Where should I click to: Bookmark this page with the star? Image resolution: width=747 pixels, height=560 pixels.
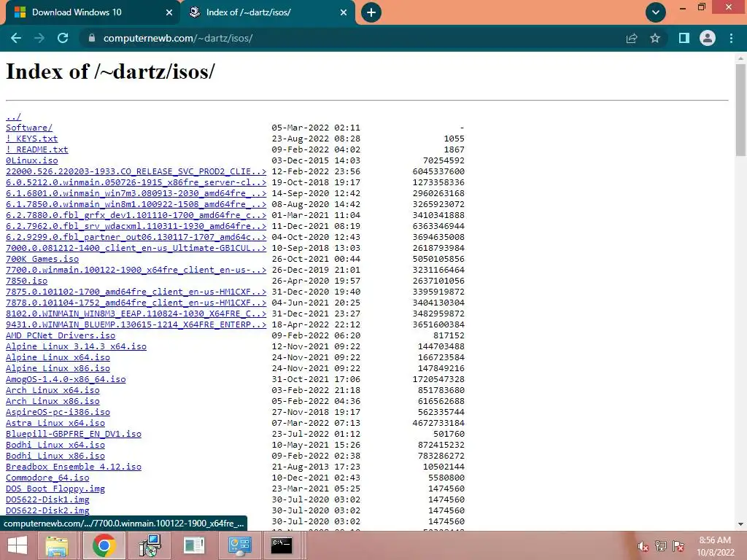[655, 38]
